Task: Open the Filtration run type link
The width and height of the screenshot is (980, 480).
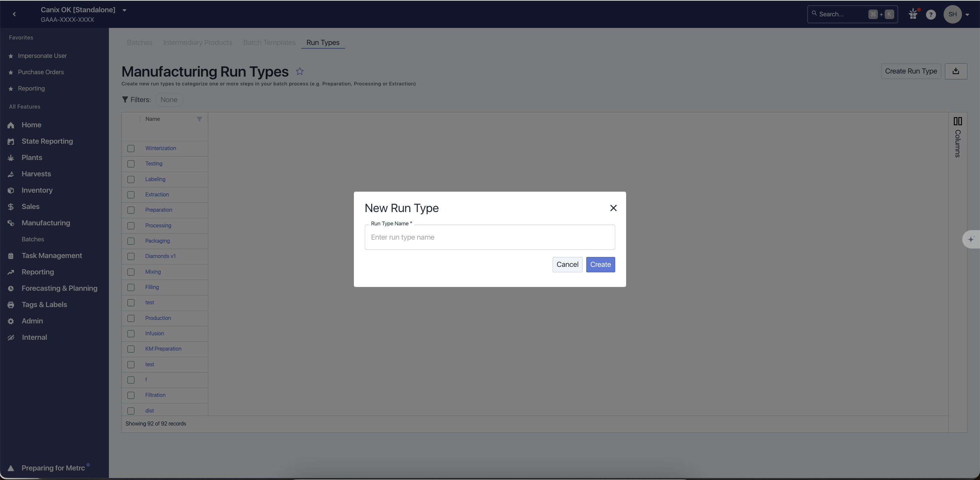Action: [155, 395]
